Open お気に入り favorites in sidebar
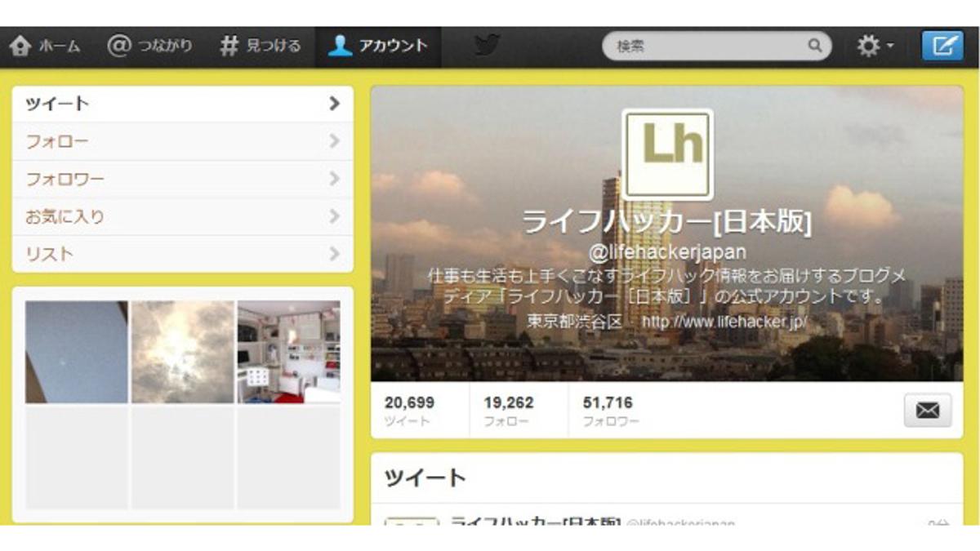This screenshot has width=980, height=551. click(x=183, y=216)
